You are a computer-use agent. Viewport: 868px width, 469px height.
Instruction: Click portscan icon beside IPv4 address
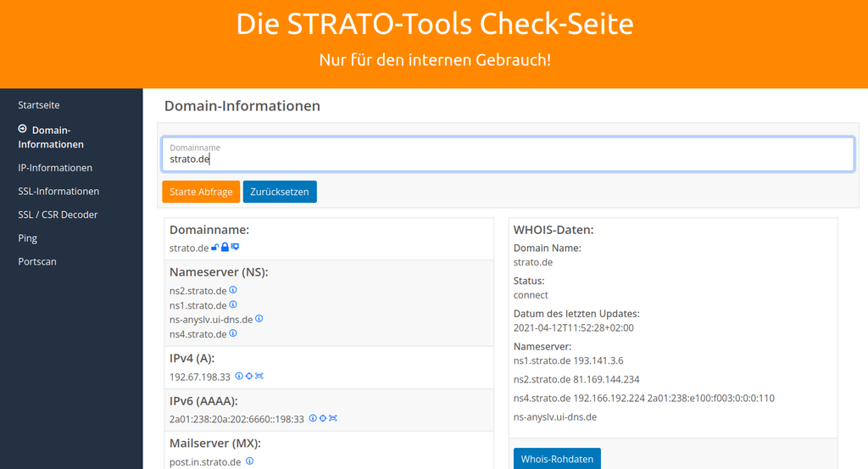point(259,376)
